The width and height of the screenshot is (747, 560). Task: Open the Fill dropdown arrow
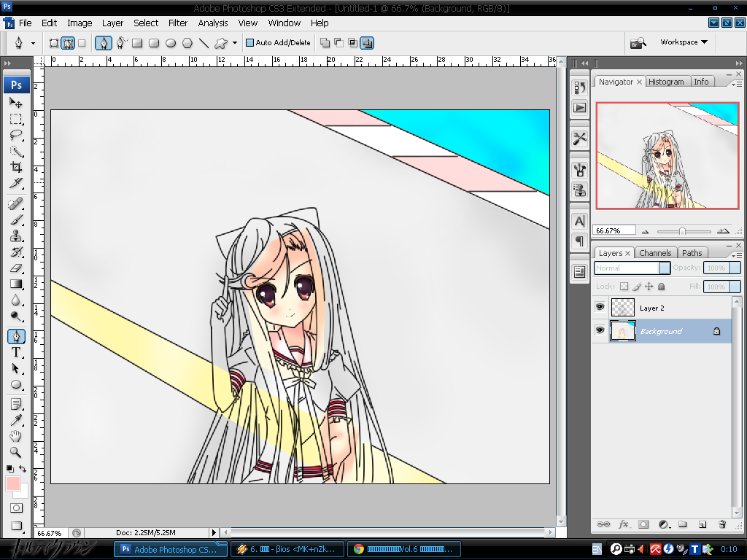coord(735,287)
